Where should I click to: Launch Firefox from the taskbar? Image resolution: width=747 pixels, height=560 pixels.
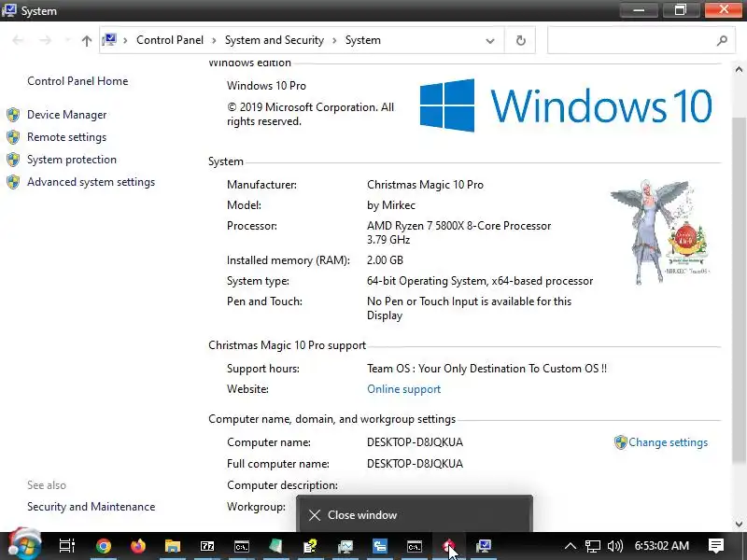(138, 546)
